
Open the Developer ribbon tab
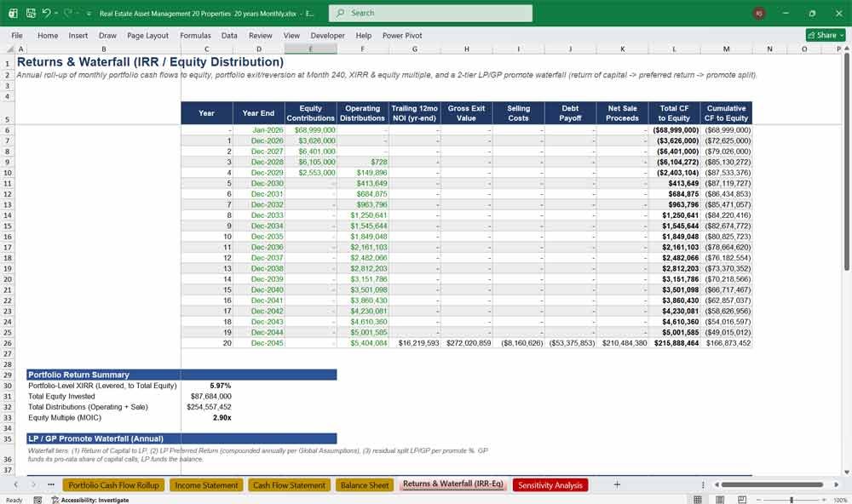point(328,35)
